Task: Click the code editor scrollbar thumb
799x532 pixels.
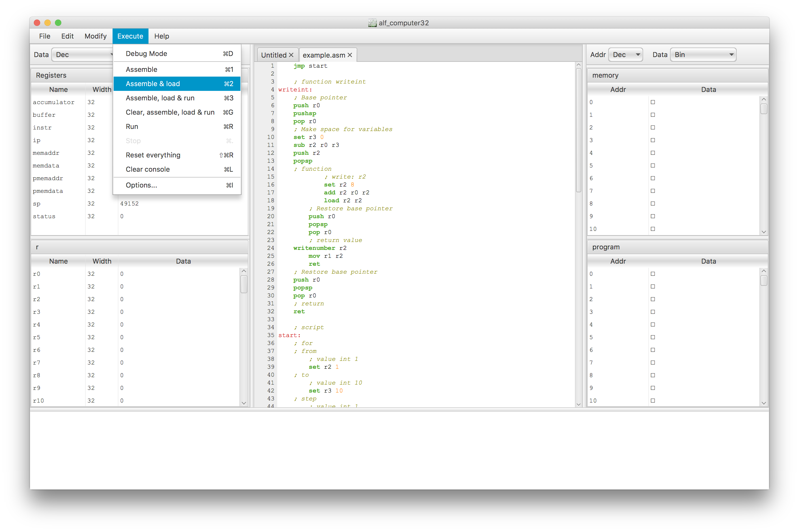Action: 578,131
